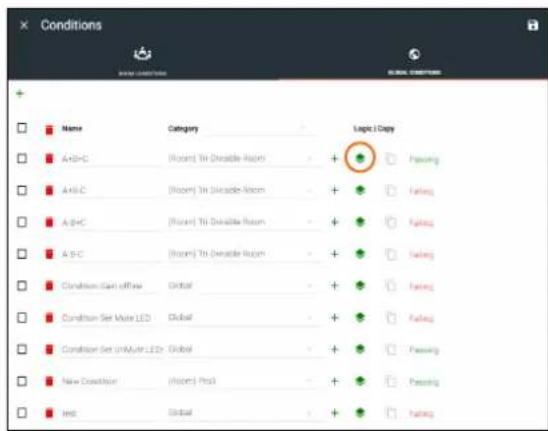Delete the Condition Set Mute LED entry
The height and width of the screenshot is (431, 548).
(x=49, y=317)
